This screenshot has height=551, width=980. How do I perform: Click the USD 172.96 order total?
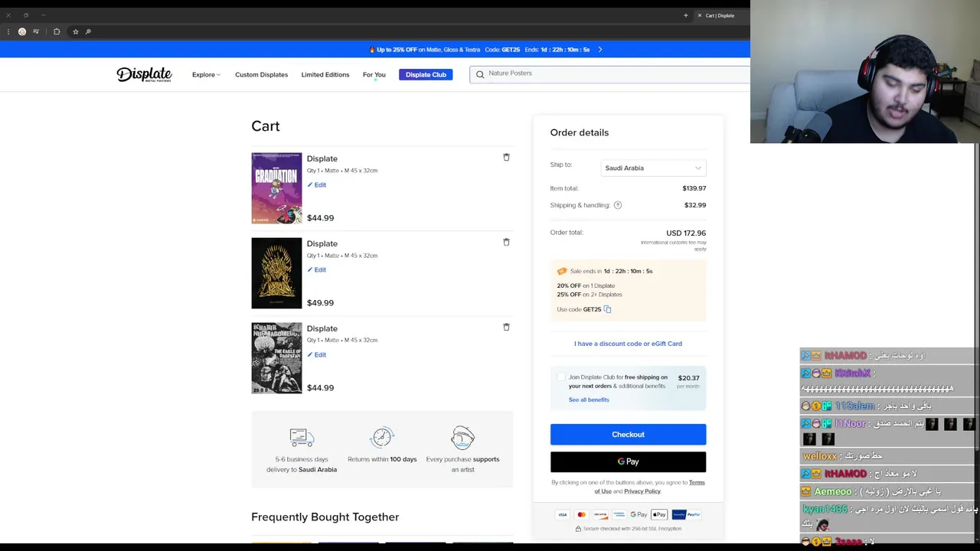point(686,233)
